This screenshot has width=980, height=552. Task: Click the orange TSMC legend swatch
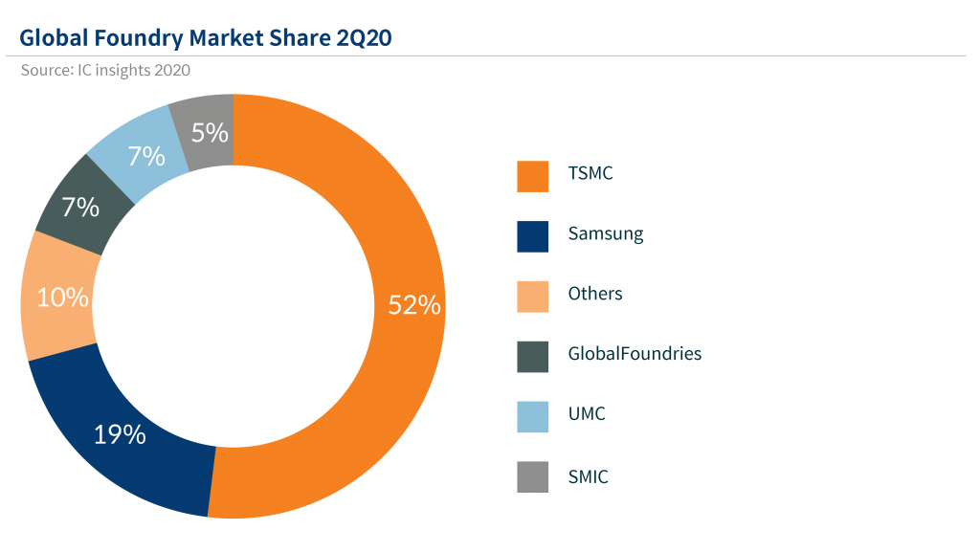[x=532, y=176]
